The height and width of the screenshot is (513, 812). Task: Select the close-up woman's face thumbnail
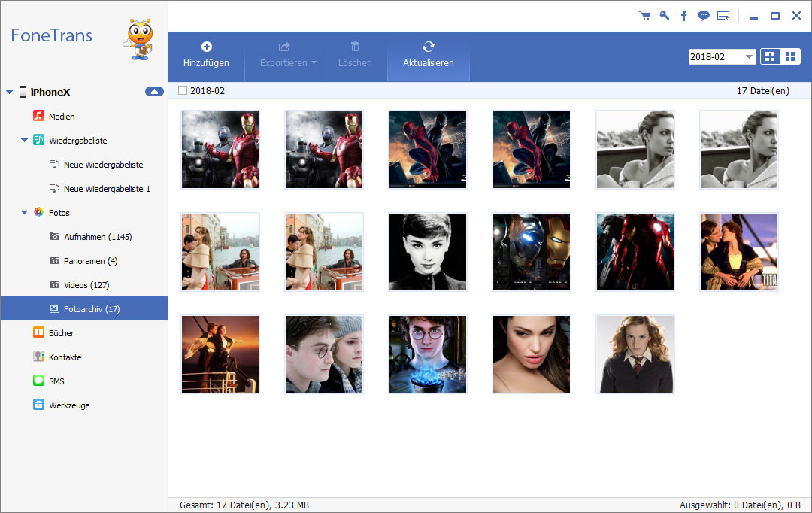pos(532,354)
